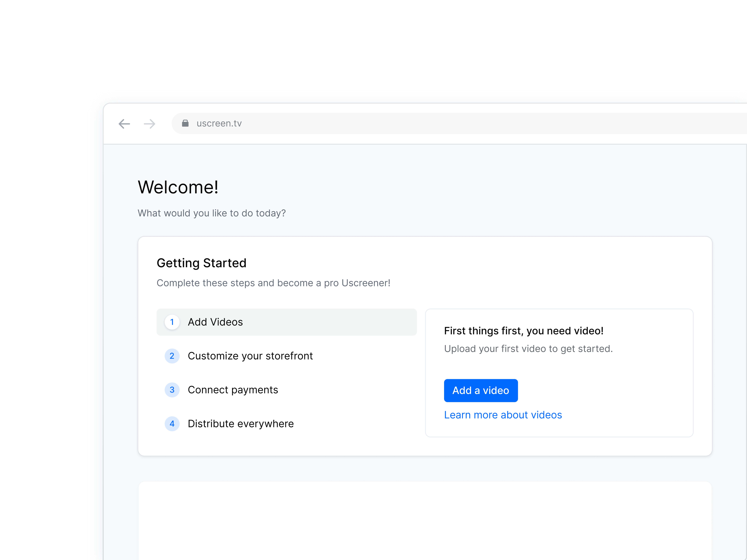The height and width of the screenshot is (560, 747).
Task: Click the browser back arrow
Action: point(124,124)
